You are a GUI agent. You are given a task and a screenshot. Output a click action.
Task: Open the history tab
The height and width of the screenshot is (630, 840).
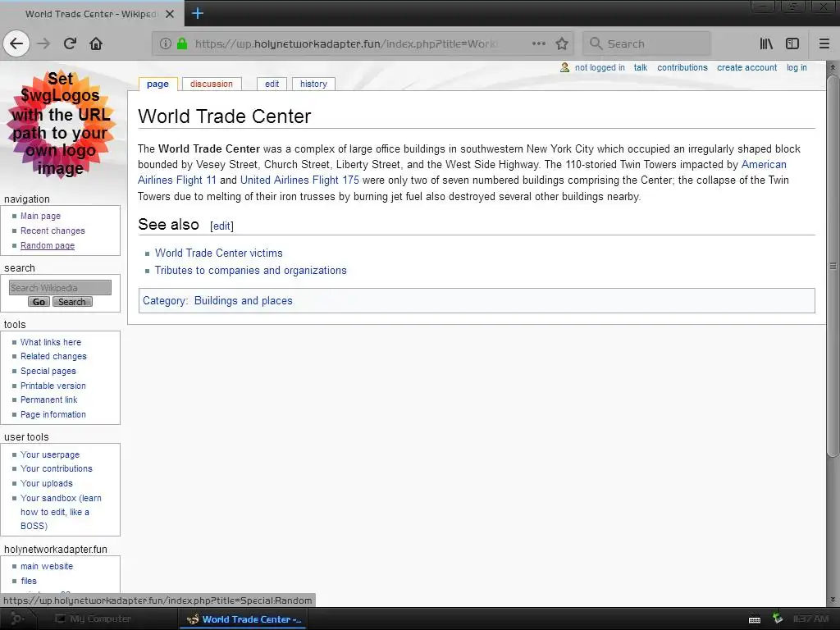click(x=313, y=84)
